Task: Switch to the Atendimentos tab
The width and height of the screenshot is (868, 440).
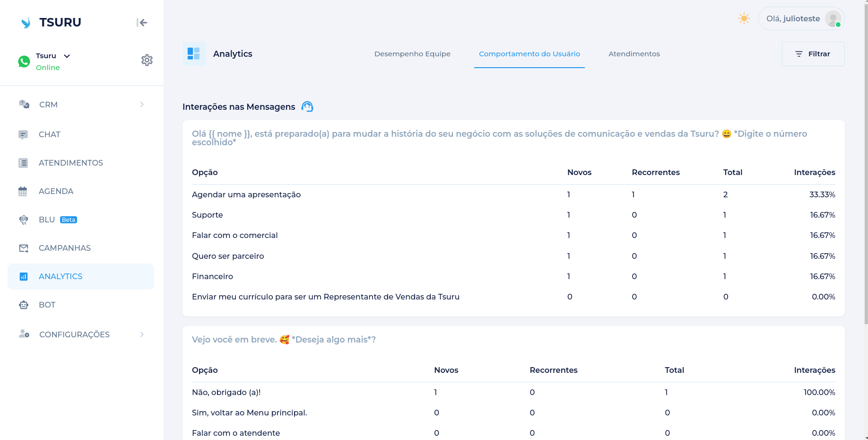Action: (x=634, y=54)
